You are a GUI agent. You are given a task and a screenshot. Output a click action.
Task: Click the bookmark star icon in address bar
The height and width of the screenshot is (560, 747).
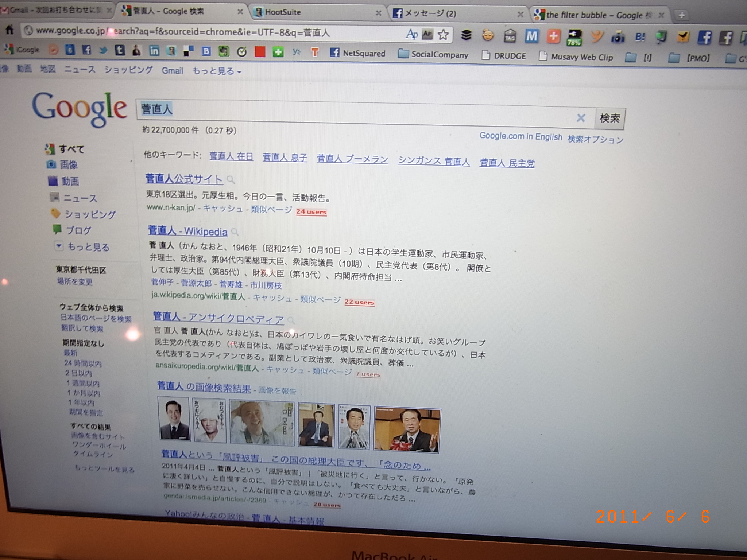(x=443, y=35)
